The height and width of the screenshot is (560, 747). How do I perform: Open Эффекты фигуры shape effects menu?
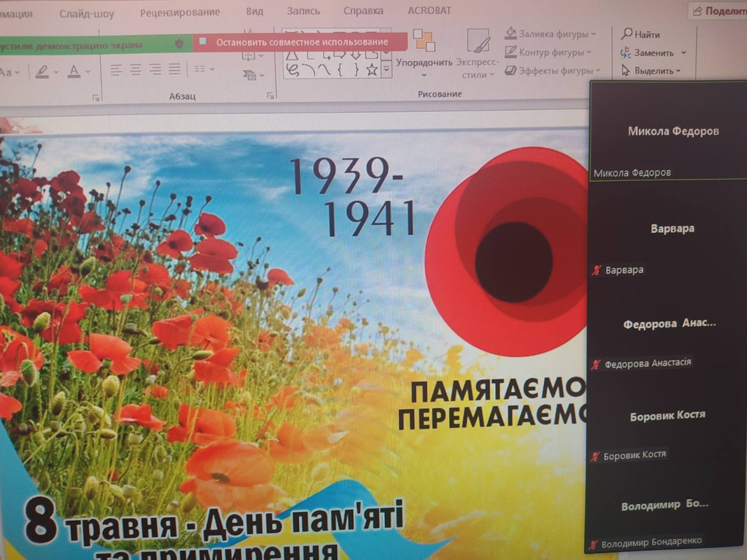click(552, 71)
